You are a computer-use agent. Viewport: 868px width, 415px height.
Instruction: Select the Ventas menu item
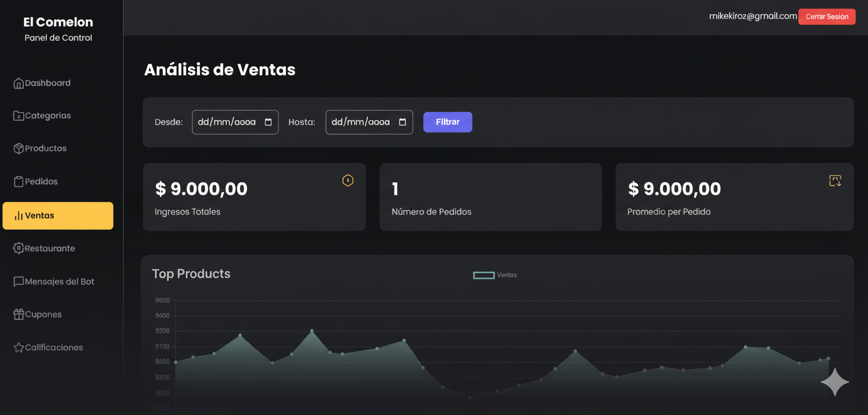tap(58, 216)
